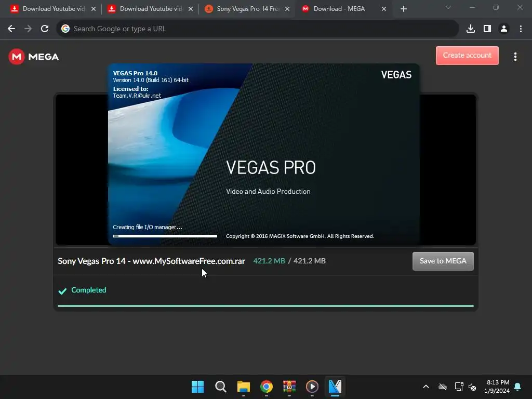Open Chrome from the taskbar

click(x=267, y=387)
